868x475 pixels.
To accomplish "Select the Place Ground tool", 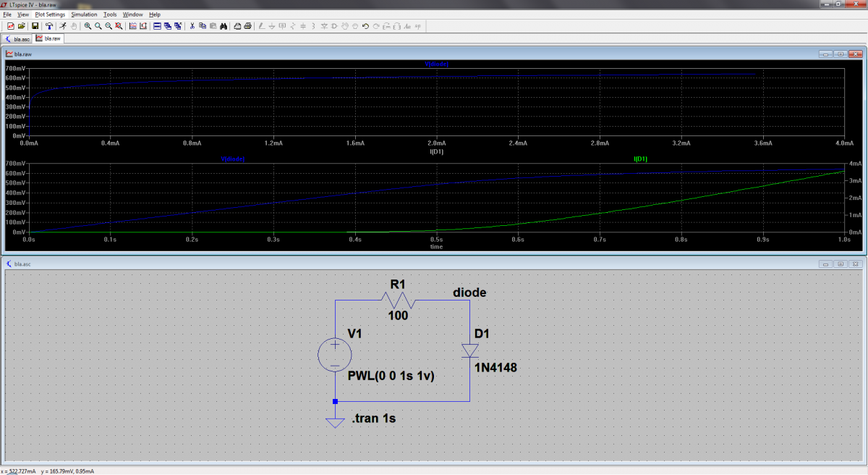I will (x=271, y=26).
